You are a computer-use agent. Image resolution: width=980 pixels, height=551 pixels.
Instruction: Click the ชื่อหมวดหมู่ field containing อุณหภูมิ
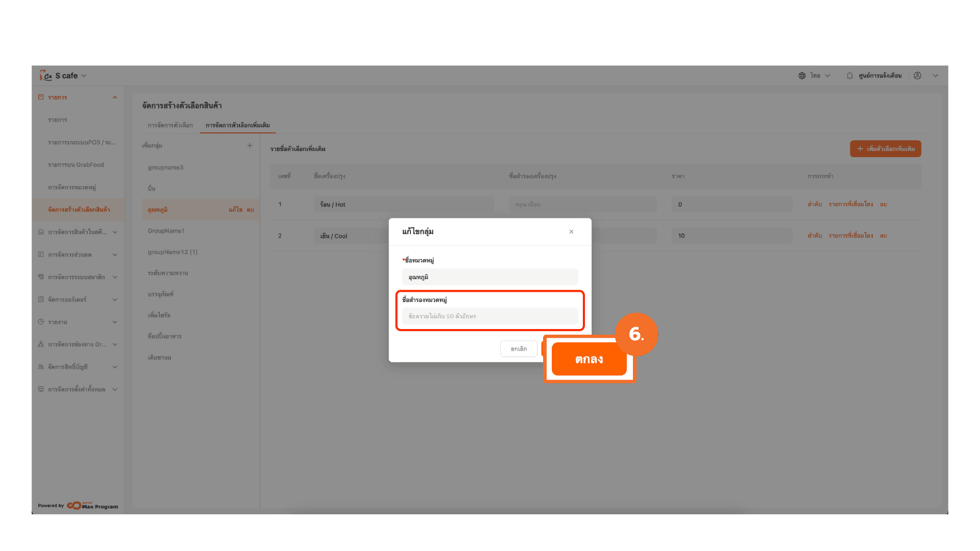tap(490, 277)
